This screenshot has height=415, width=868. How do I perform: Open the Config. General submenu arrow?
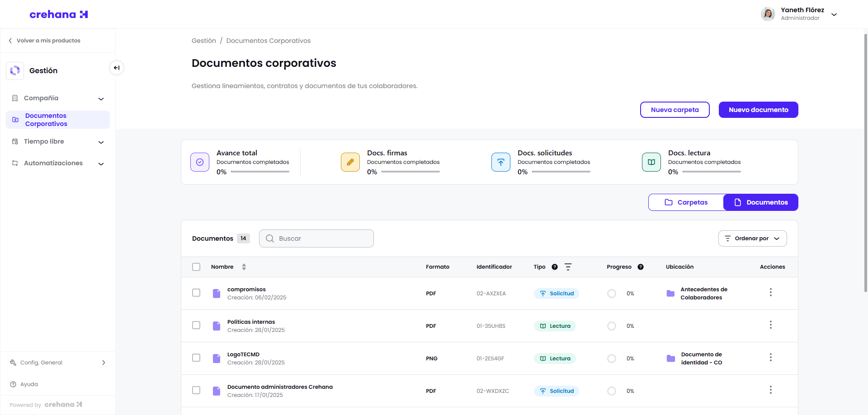[x=104, y=363]
